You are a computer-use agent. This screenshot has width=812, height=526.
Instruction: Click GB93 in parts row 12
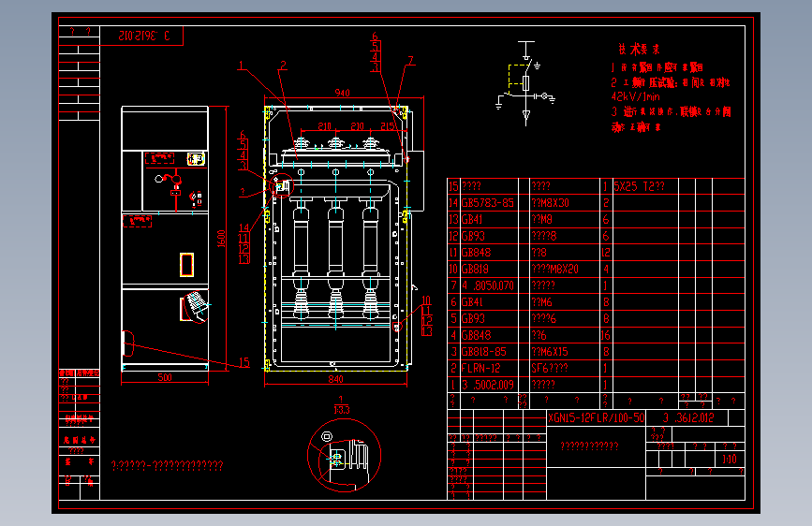pyautogui.click(x=473, y=236)
